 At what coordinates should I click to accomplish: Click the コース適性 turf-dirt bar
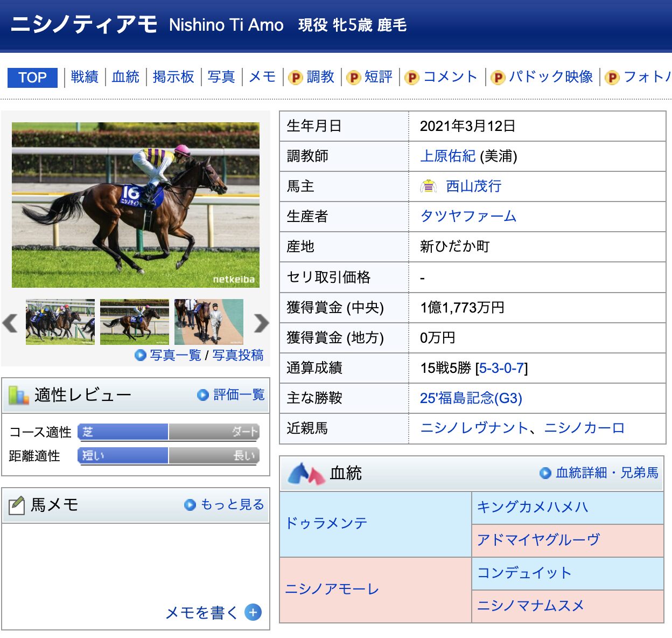coord(169,432)
